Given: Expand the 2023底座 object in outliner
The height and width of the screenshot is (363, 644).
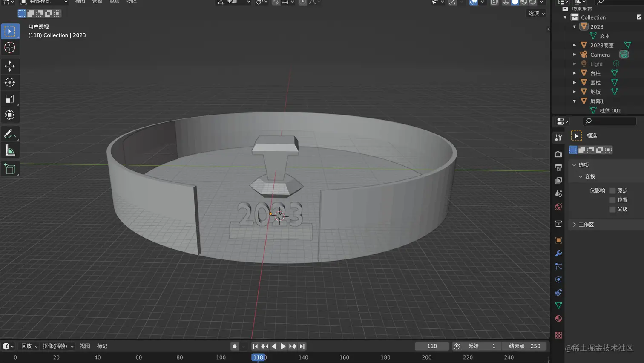Looking at the screenshot, I should [x=575, y=45].
